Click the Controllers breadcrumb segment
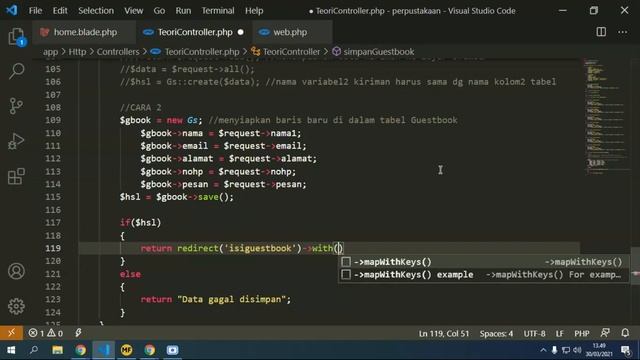Screen dimensions: 640x360 click(x=118, y=52)
